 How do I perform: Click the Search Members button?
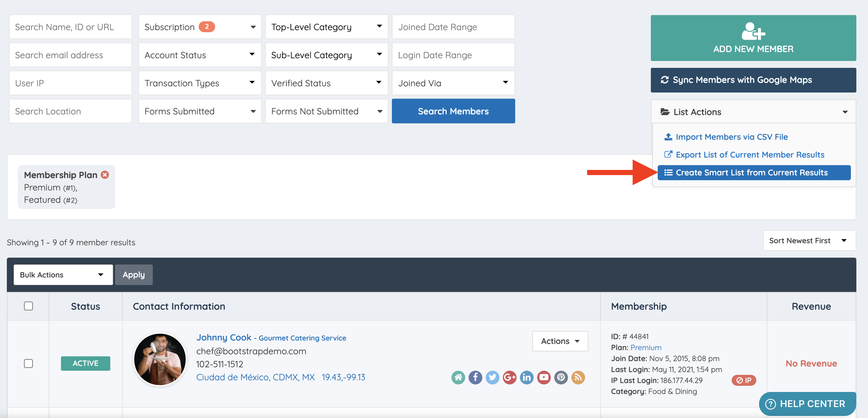[453, 111]
